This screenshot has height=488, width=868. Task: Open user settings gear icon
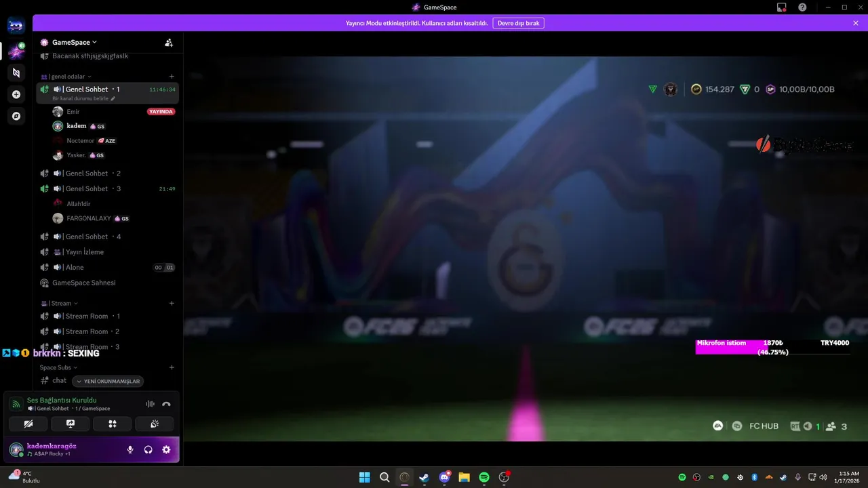pos(166,449)
